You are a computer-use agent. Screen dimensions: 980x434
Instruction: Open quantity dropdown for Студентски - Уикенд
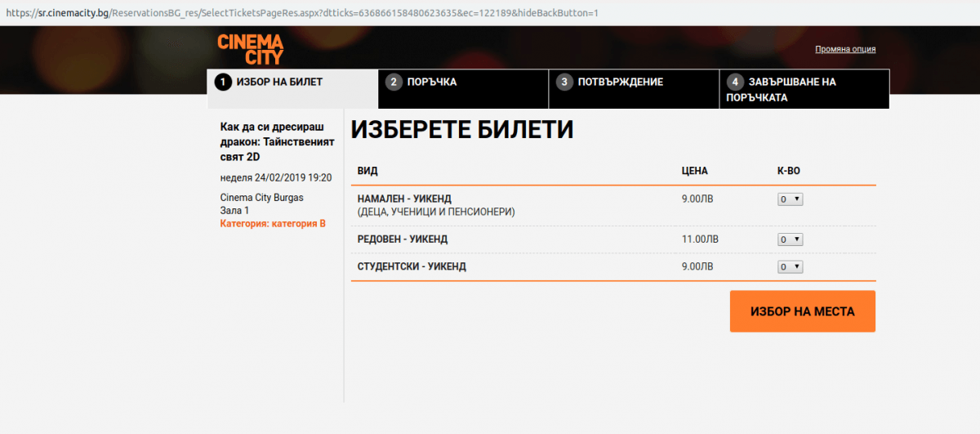pyautogui.click(x=791, y=266)
